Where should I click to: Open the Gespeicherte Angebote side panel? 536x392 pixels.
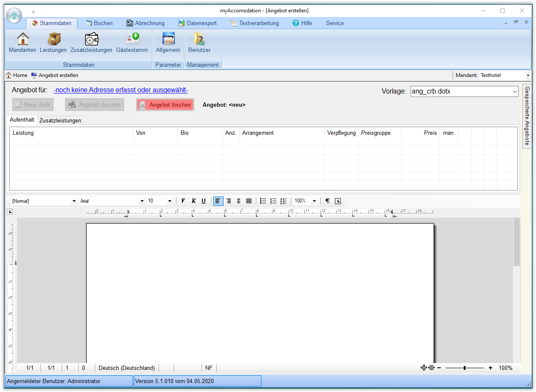point(527,116)
